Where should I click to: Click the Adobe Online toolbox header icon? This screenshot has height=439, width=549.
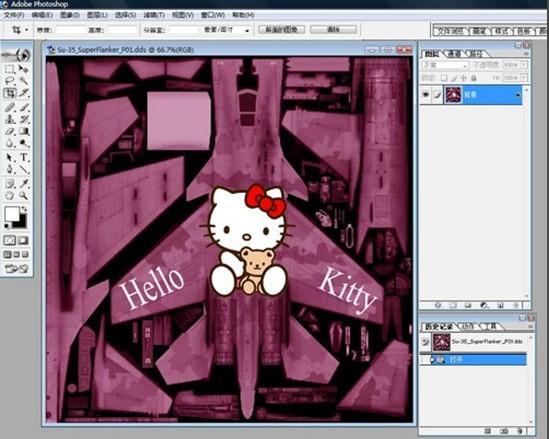16,55
